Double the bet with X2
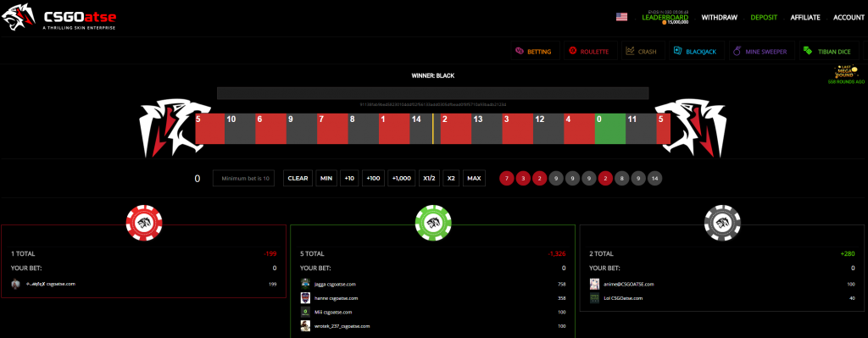The image size is (868, 338). (x=451, y=178)
